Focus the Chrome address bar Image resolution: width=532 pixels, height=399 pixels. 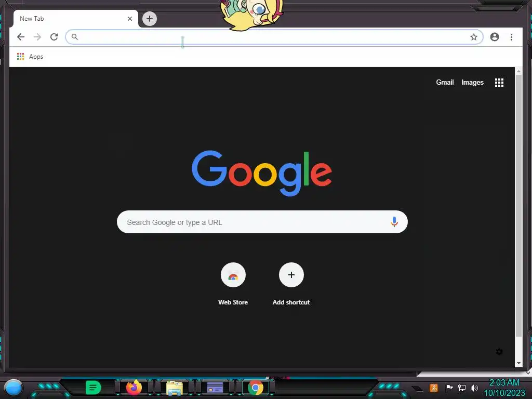point(274,37)
